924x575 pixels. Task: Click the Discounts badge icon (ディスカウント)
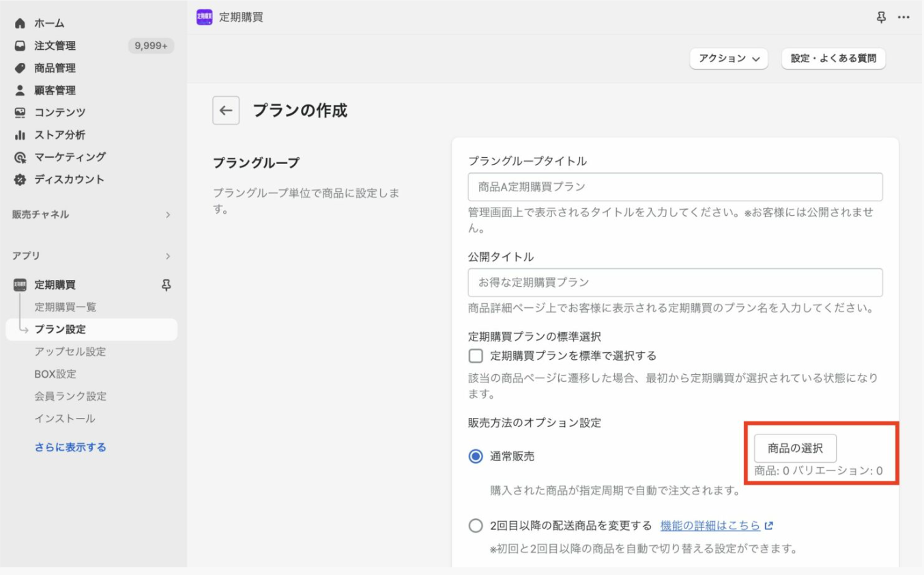pos(20,180)
